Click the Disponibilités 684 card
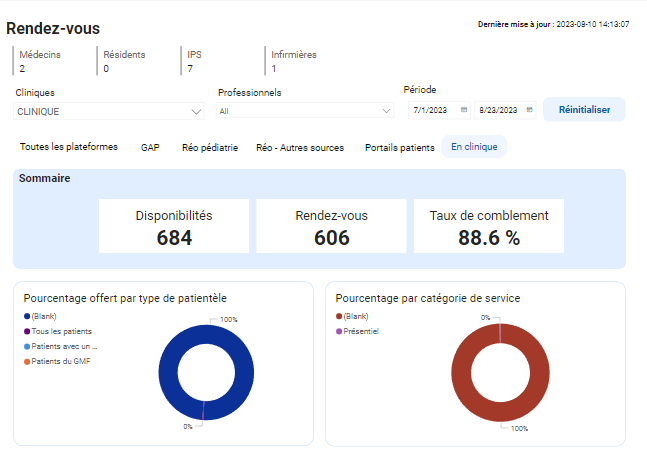The height and width of the screenshot is (456, 647). (x=174, y=226)
